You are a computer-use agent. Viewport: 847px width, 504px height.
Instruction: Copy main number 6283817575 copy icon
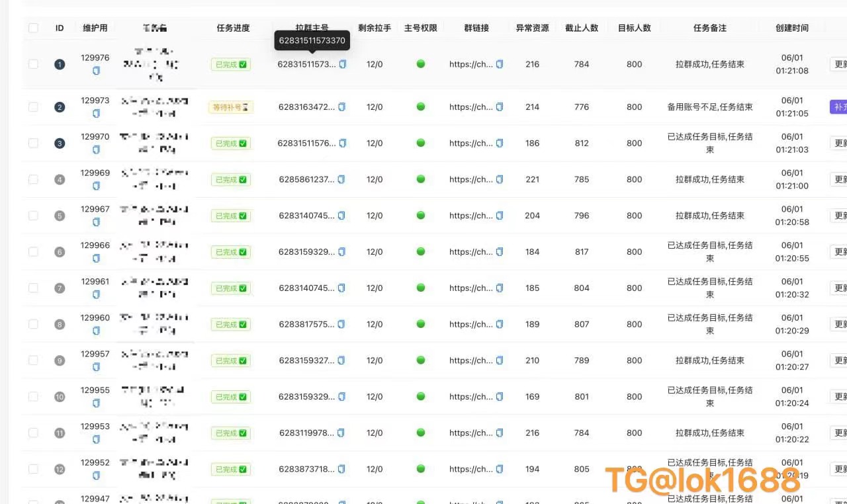coord(341,324)
